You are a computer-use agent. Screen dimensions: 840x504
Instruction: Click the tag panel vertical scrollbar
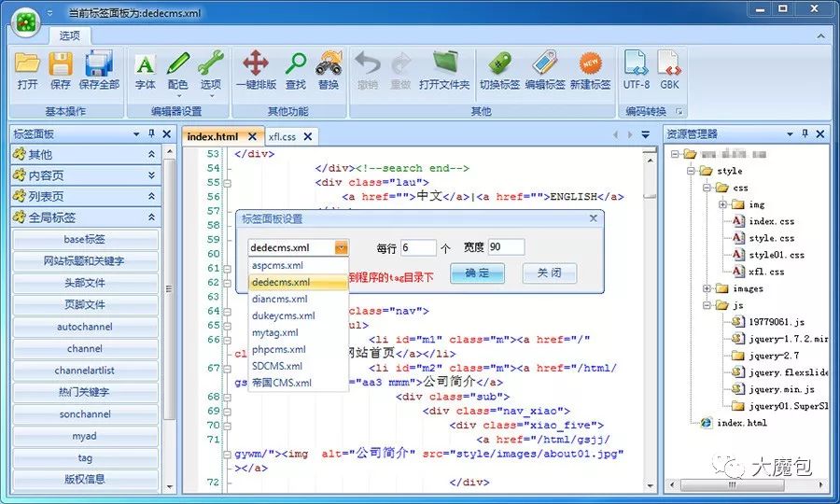click(x=169, y=289)
